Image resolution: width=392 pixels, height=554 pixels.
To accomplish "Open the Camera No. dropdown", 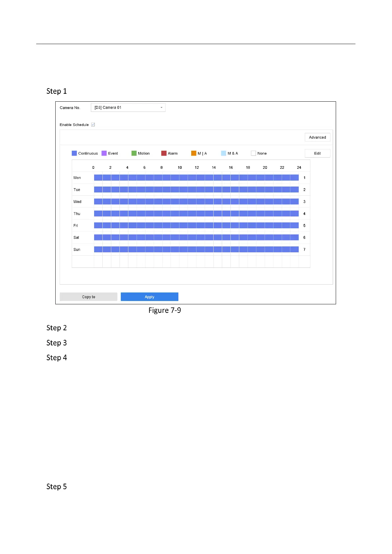I will point(128,108).
